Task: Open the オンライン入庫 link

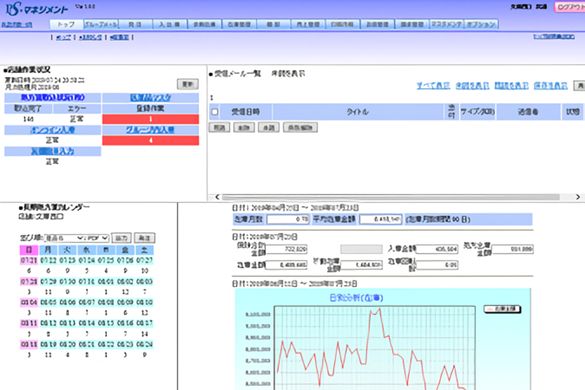Action: [53, 130]
